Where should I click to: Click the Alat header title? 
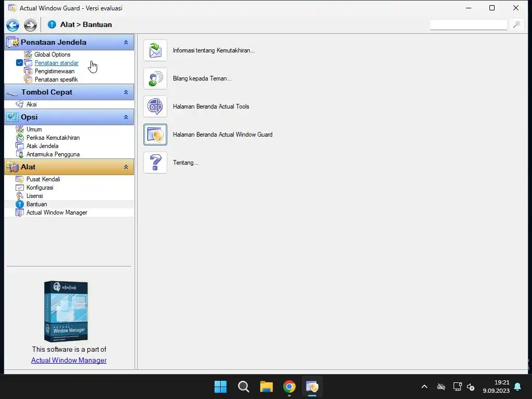pyautogui.click(x=28, y=167)
